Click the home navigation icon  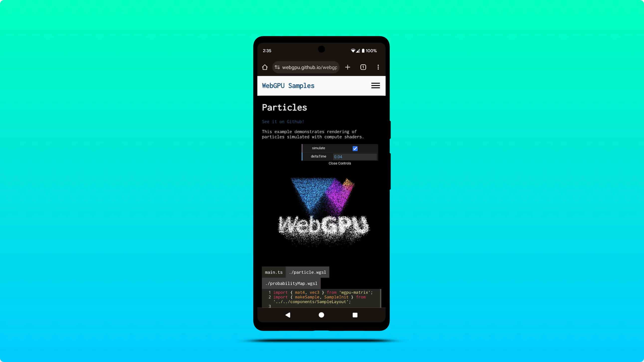pos(322,315)
